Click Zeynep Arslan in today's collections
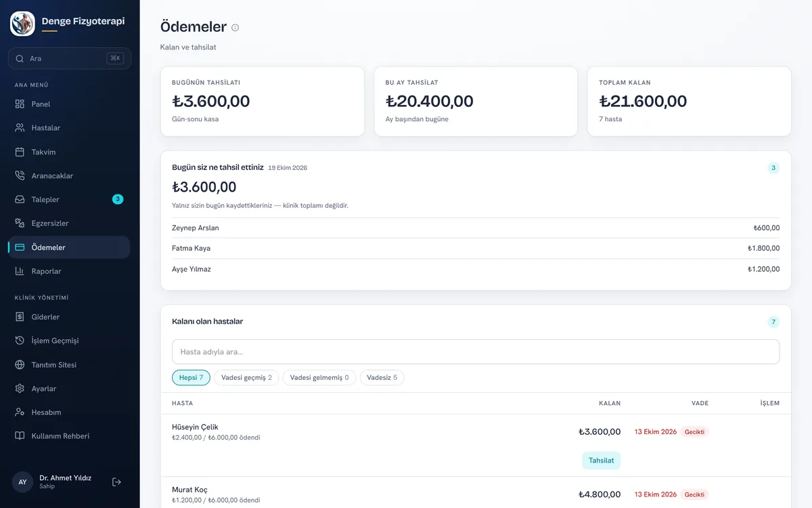Viewport: 812px width, 508px height. pos(196,228)
